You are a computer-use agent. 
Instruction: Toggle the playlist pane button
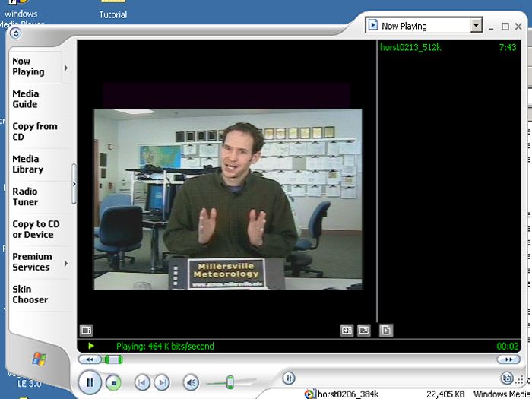tap(386, 330)
